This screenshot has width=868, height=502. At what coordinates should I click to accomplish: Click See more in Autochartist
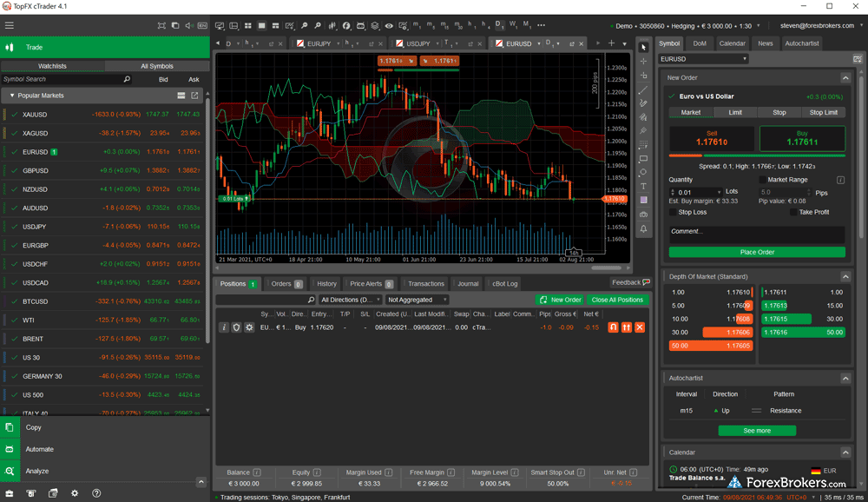pyautogui.click(x=757, y=431)
